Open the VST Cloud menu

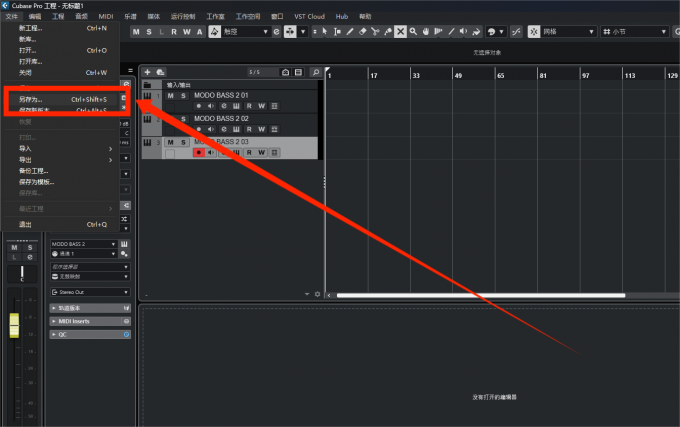(x=309, y=16)
